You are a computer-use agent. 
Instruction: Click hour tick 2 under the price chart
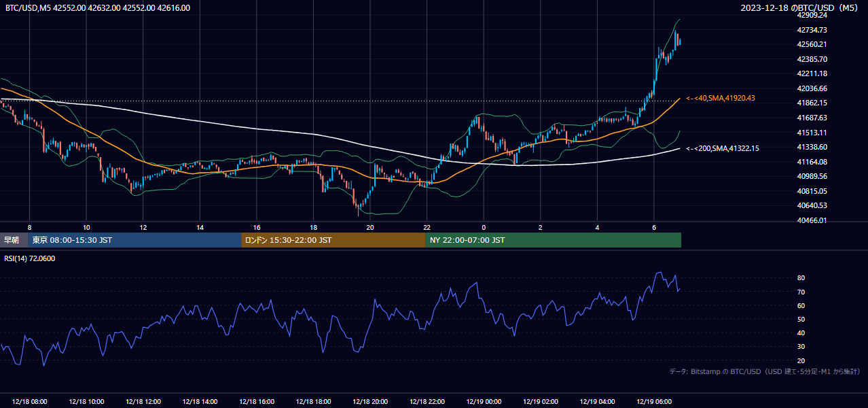(541, 227)
